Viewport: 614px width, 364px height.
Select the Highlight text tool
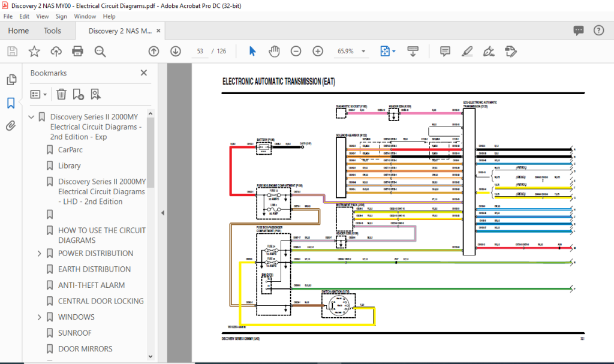tap(467, 51)
